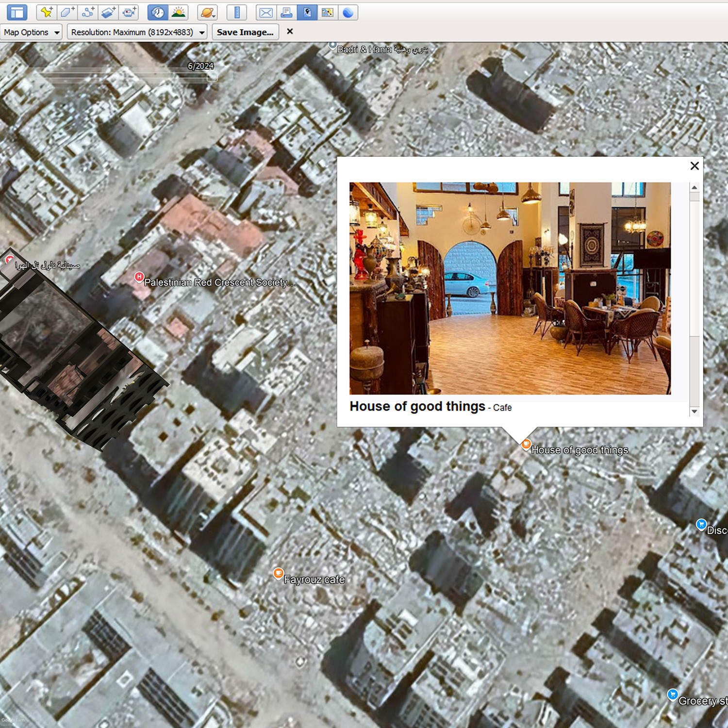Select the Add Path tool
The width and height of the screenshot is (728, 728).
[88, 12]
